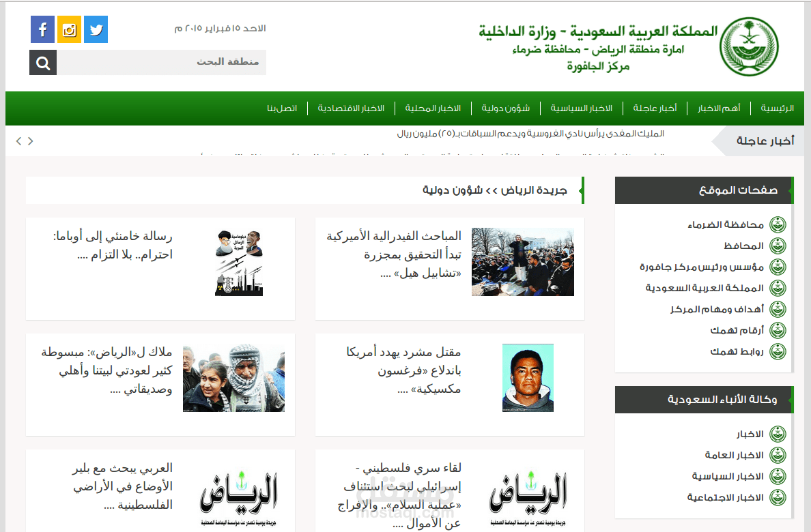
Task: Click the emblem icon beside "أرقام تهمك"
Action: [x=777, y=331]
